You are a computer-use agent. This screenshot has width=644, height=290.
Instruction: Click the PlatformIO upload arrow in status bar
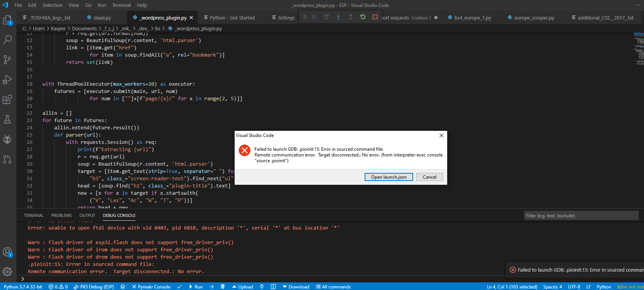211,287
